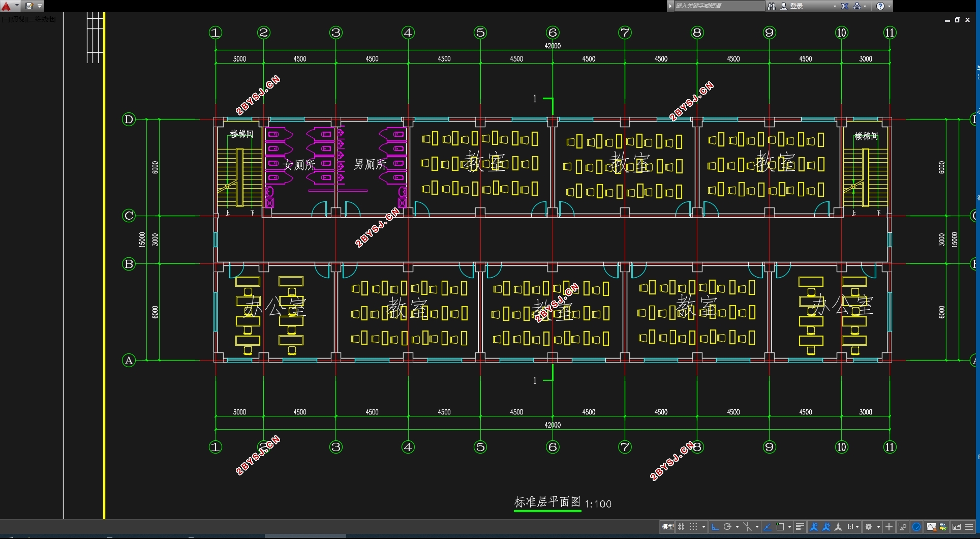
Task: Open the Autodesk Exchange Apps X icon
Action: pos(845,6)
